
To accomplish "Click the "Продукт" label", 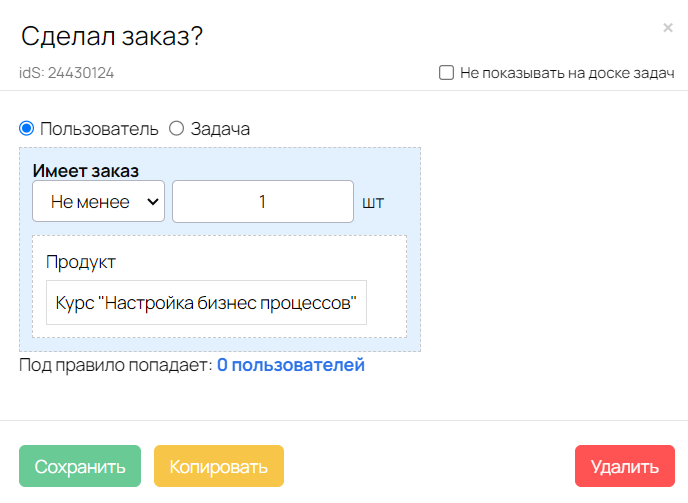I will click(81, 262).
